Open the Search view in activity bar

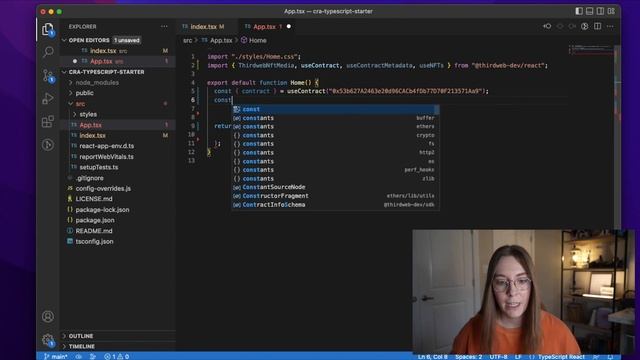point(48,52)
